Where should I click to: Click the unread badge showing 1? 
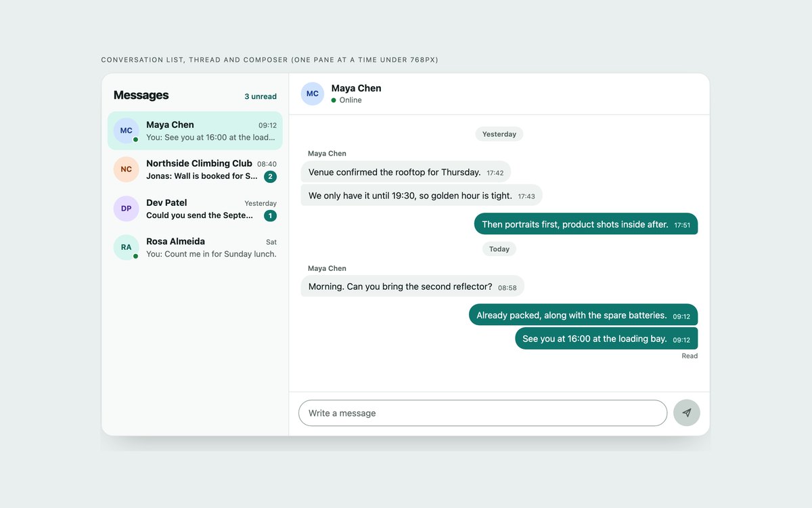coord(270,216)
